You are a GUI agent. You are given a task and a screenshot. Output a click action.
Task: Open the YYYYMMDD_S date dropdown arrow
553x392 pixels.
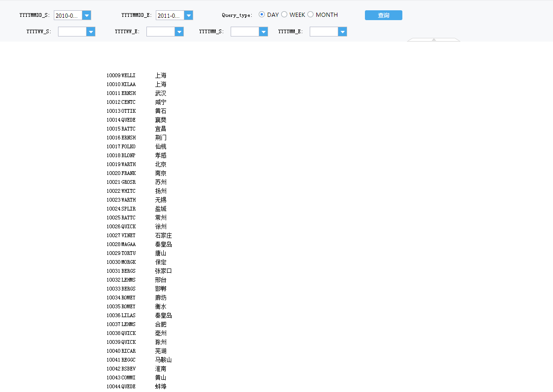87,15
